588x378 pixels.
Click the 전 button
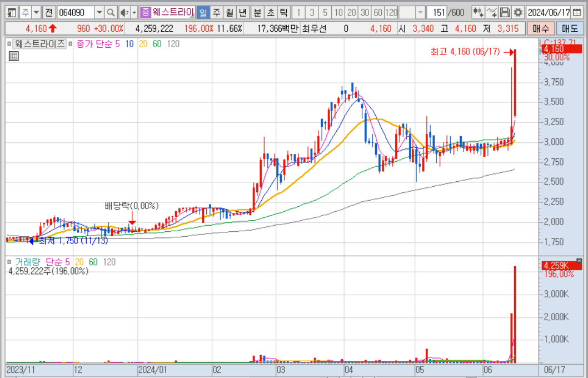[49, 12]
